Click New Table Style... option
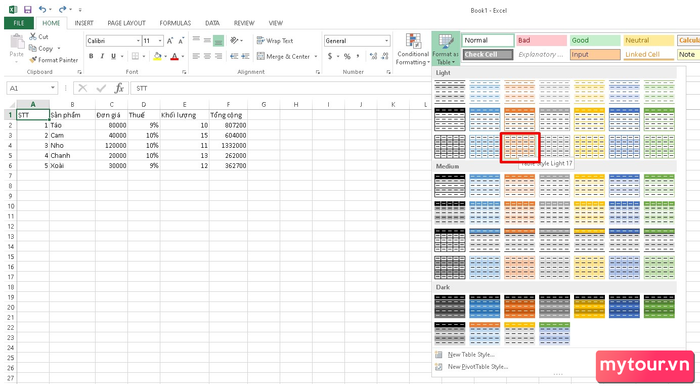This screenshot has height=390, width=700. tap(471, 355)
